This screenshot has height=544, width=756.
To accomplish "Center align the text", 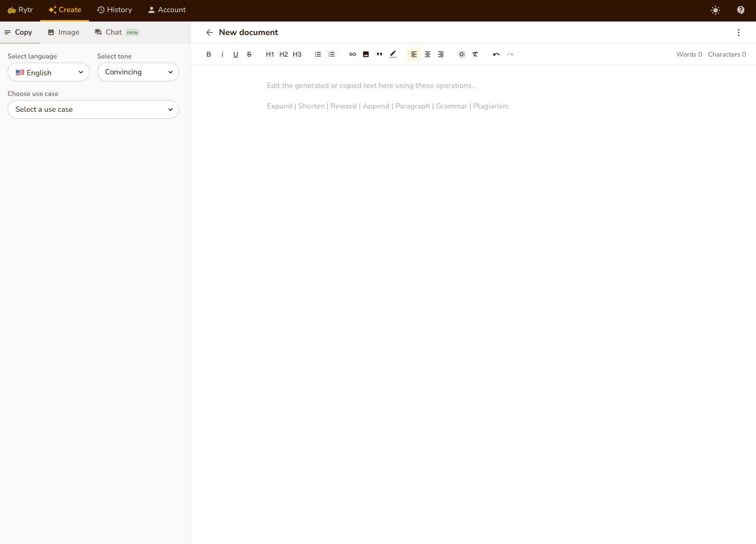I will 428,54.
